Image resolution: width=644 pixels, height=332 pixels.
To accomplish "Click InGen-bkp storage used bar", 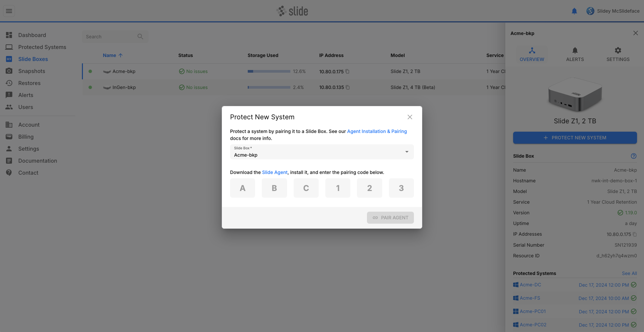I will pyautogui.click(x=269, y=87).
